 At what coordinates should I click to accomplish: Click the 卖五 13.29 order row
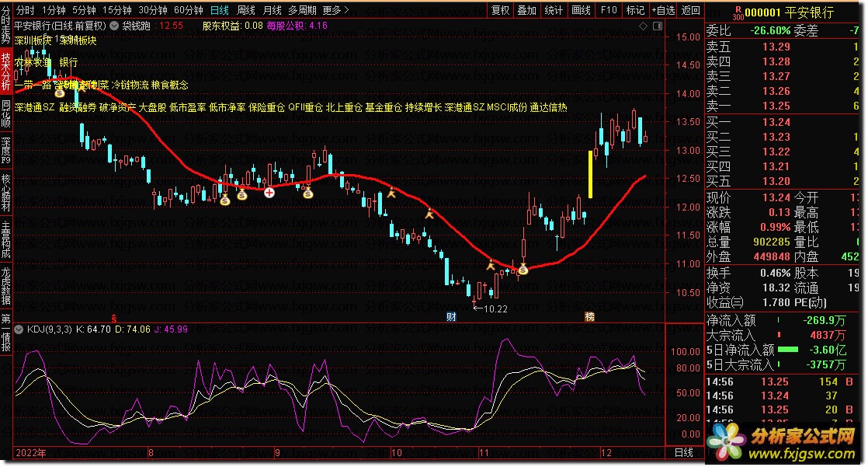[x=783, y=47]
